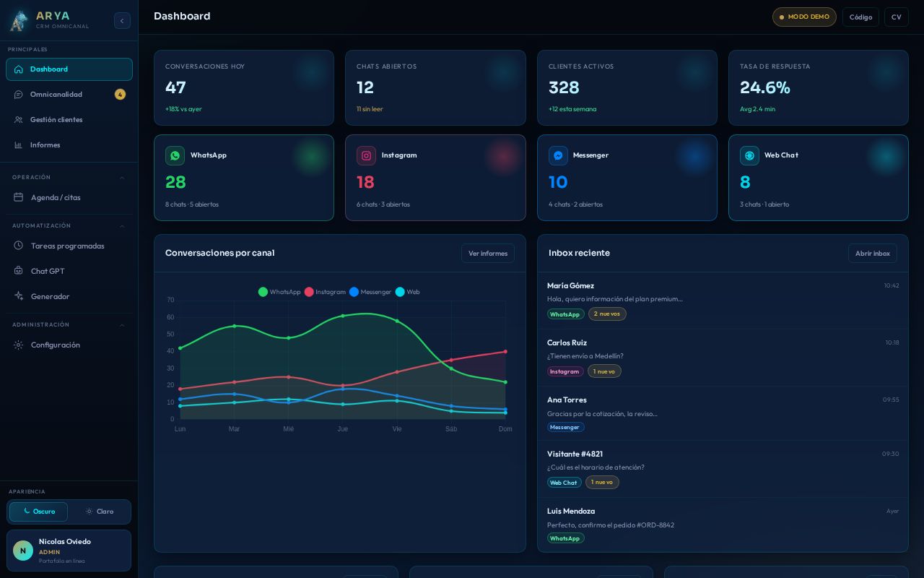Click the ARYA logo icon
The image size is (924, 578).
pyautogui.click(x=19, y=20)
